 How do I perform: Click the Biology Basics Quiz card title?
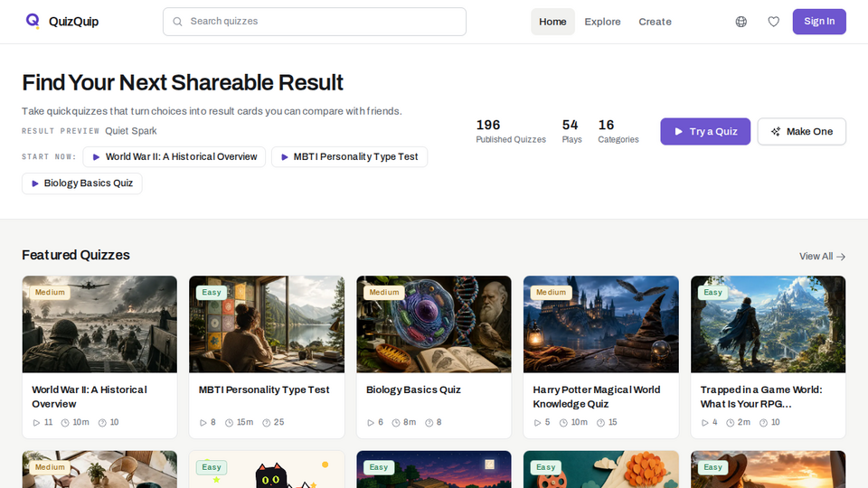pyautogui.click(x=413, y=389)
